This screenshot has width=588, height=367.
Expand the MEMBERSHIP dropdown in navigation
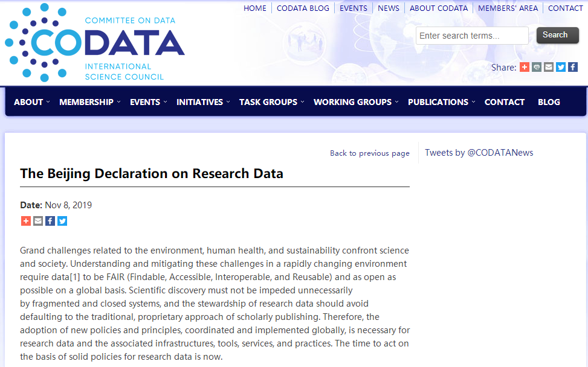point(89,102)
